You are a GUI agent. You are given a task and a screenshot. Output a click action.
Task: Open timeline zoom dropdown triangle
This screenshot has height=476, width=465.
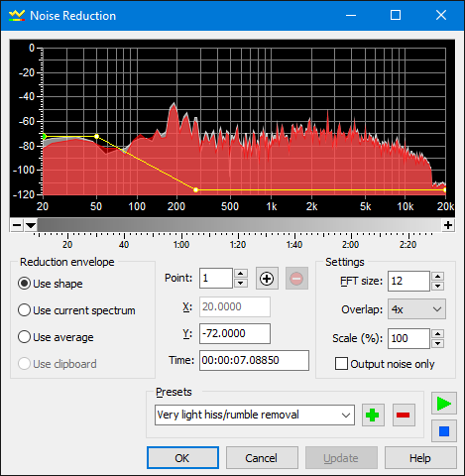coord(31,225)
